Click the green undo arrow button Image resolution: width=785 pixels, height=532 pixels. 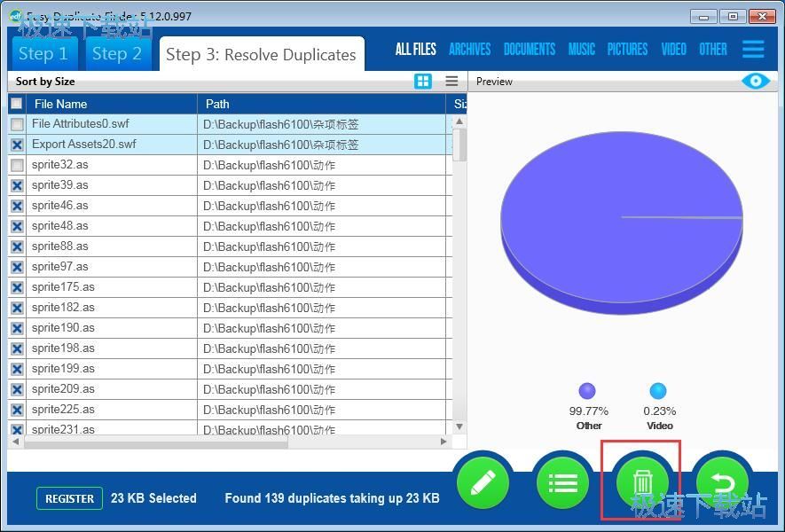pyautogui.click(x=722, y=483)
